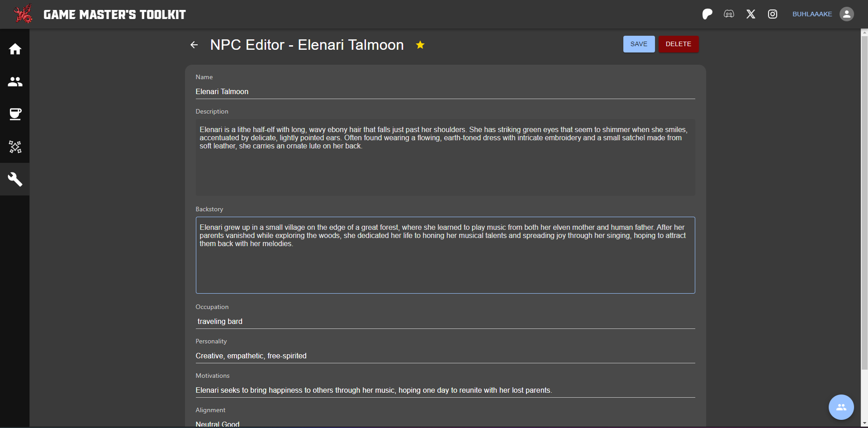Click the floating blue people button
Viewport: 868px width, 428px height.
(x=841, y=407)
